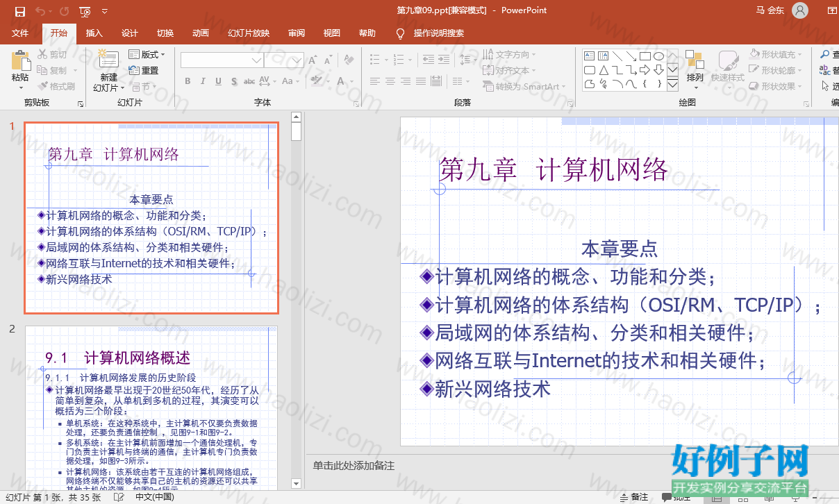The width and height of the screenshot is (839, 504).
Task: Click the Save icon in quick access toolbar
Action: [x=20, y=11]
